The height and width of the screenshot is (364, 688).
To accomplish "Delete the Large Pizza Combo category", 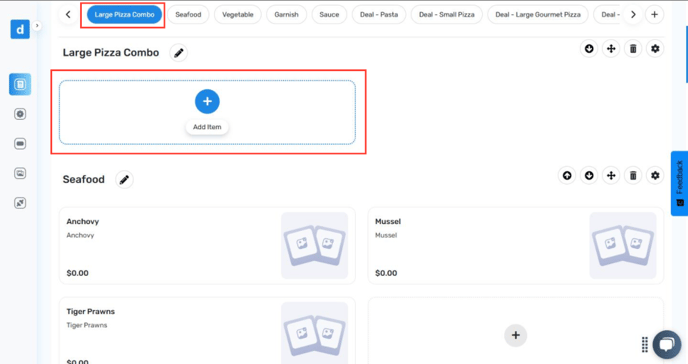I will pos(633,49).
